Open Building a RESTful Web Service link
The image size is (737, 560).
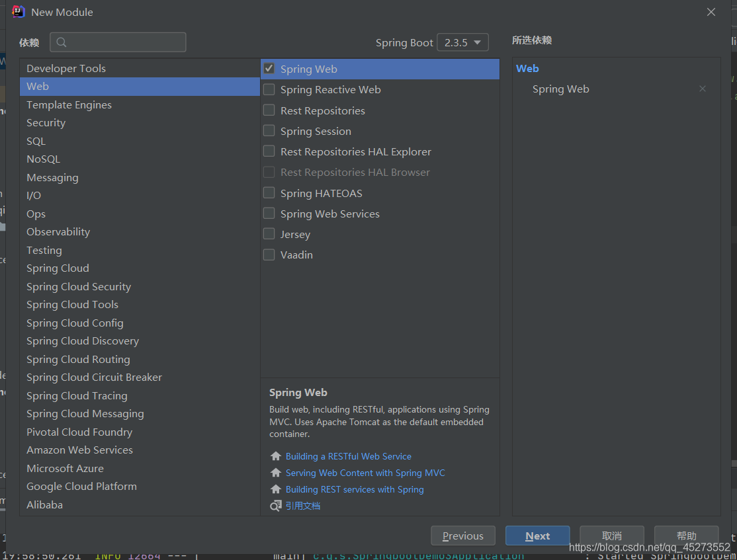coord(348,456)
